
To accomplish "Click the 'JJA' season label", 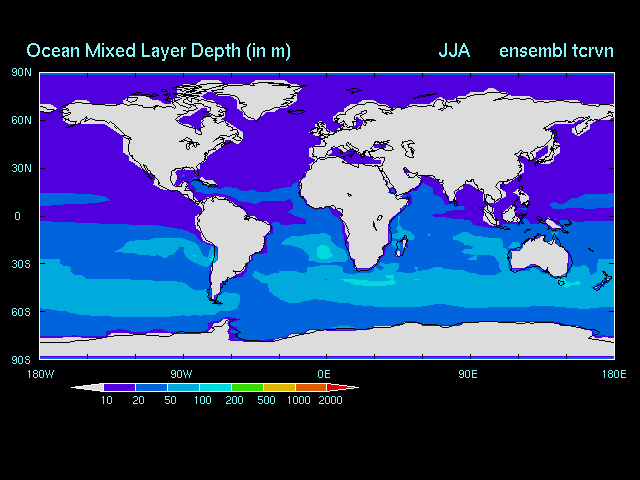I will [x=454, y=51].
